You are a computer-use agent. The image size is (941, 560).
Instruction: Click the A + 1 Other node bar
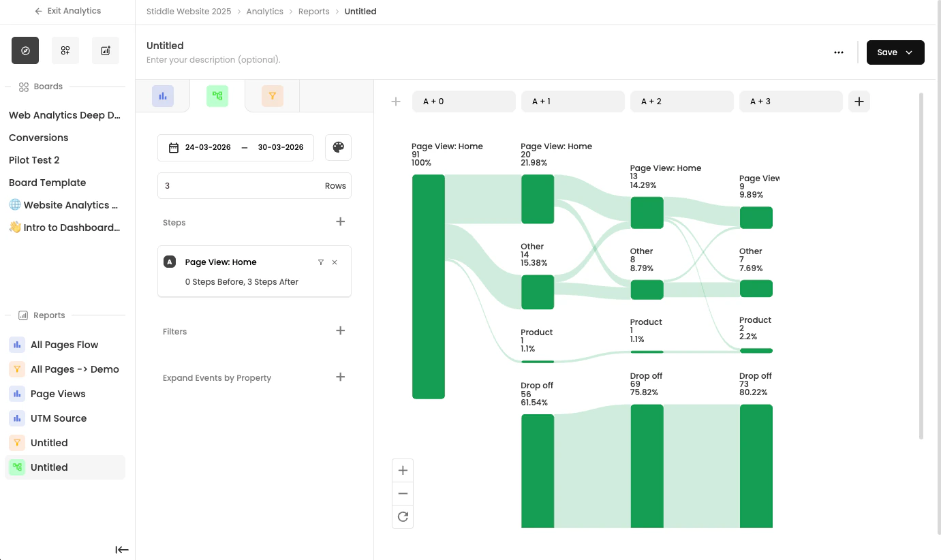pos(538,292)
